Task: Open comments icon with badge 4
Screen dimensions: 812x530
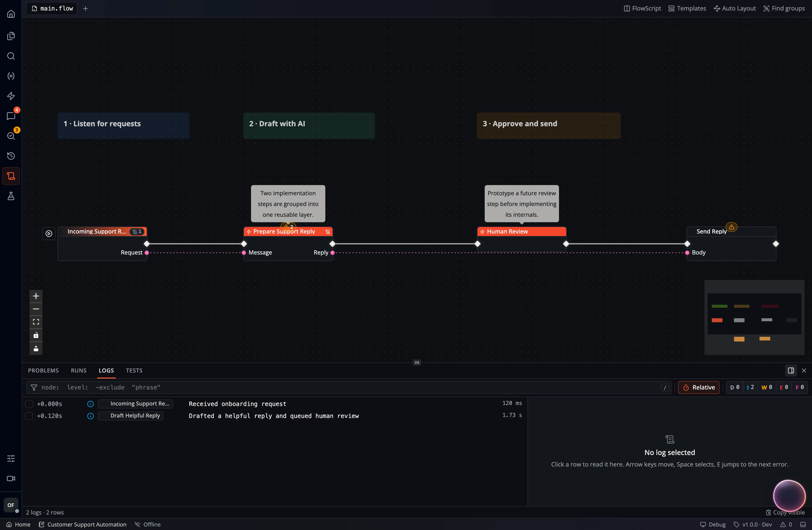Action: tap(11, 116)
